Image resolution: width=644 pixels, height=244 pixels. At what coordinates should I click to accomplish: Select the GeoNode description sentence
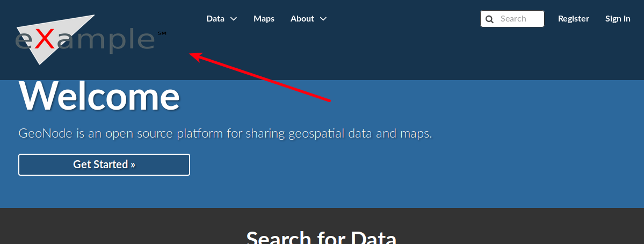pyautogui.click(x=226, y=134)
